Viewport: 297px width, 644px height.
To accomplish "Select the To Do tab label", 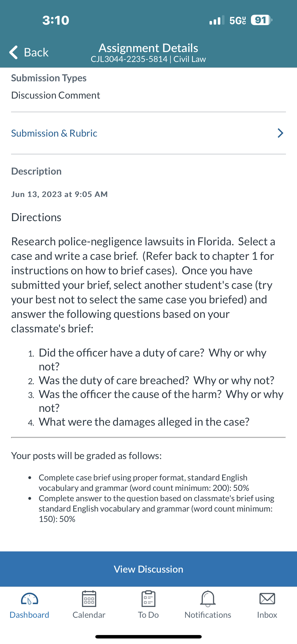I will pos(148,615).
